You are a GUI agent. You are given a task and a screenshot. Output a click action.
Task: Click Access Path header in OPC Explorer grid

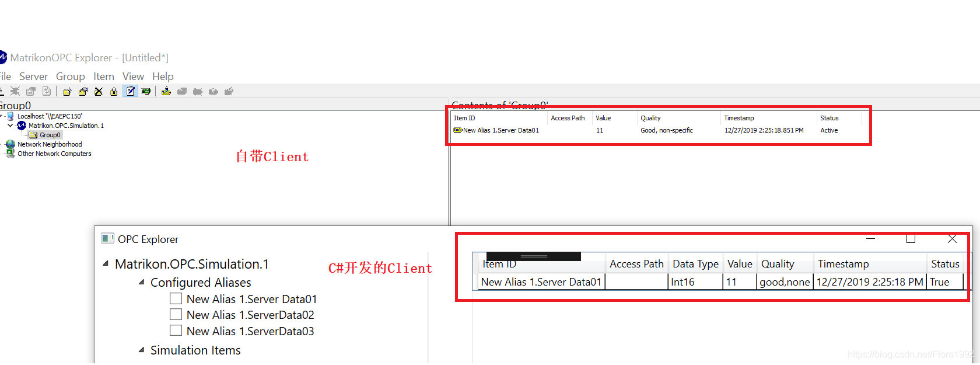tap(636, 264)
